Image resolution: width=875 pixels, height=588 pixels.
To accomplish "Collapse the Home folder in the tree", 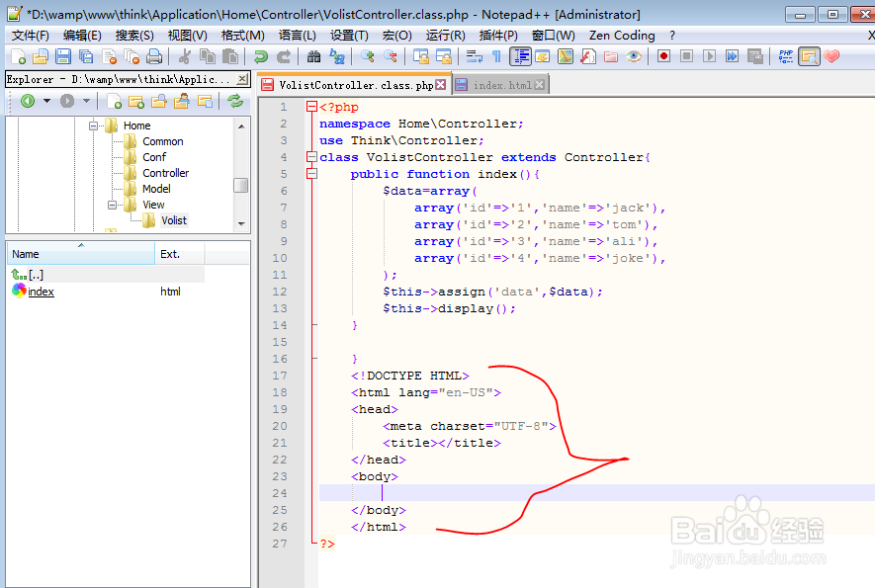I will pyautogui.click(x=93, y=126).
